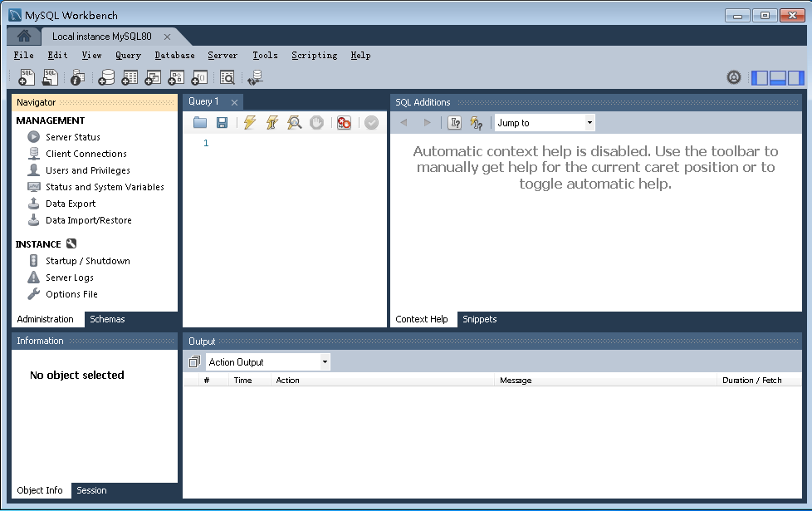Go forward in context help

(x=428, y=123)
